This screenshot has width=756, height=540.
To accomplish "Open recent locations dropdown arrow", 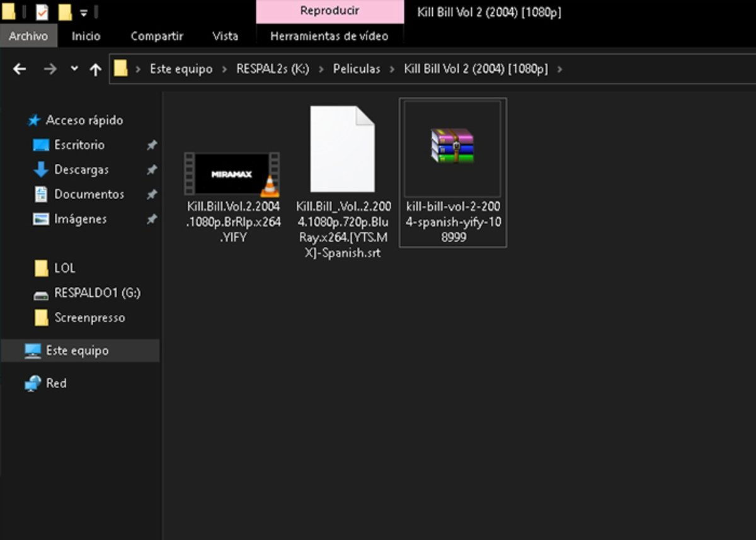I will click(x=74, y=69).
